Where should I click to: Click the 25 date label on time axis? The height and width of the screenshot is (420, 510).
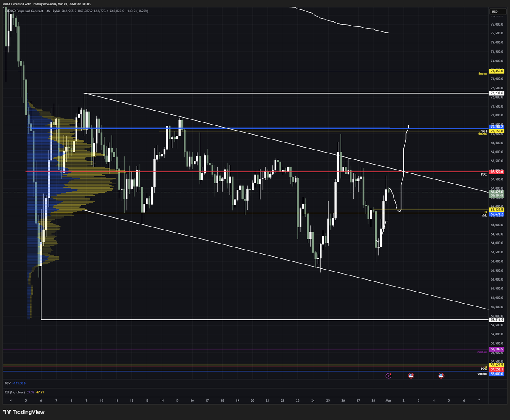(x=328, y=400)
